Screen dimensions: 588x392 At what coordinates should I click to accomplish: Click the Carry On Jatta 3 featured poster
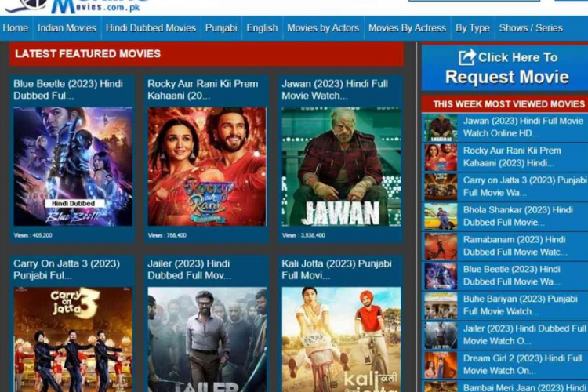(73, 339)
